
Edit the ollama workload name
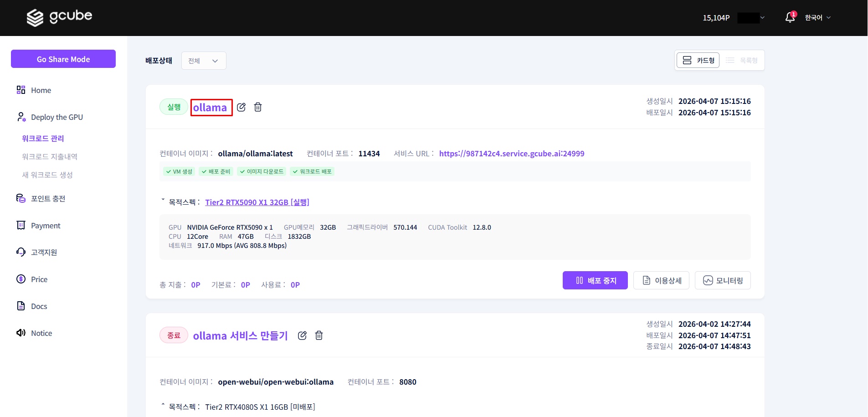(241, 107)
